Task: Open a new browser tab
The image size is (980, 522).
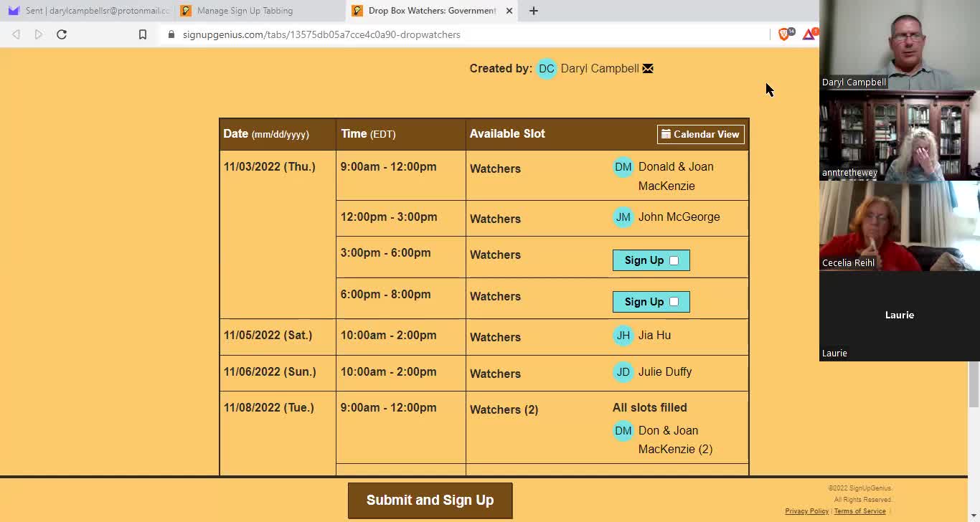Action: click(x=534, y=11)
